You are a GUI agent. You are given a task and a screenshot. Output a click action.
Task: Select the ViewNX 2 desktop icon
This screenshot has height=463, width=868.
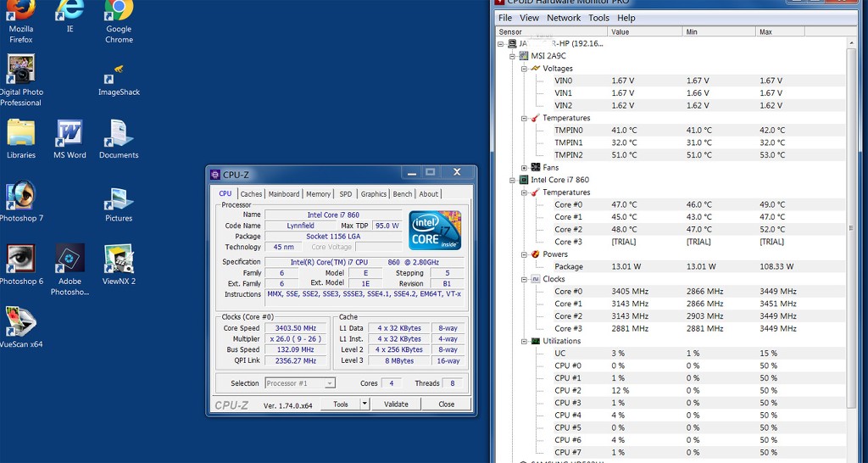coord(119,260)
